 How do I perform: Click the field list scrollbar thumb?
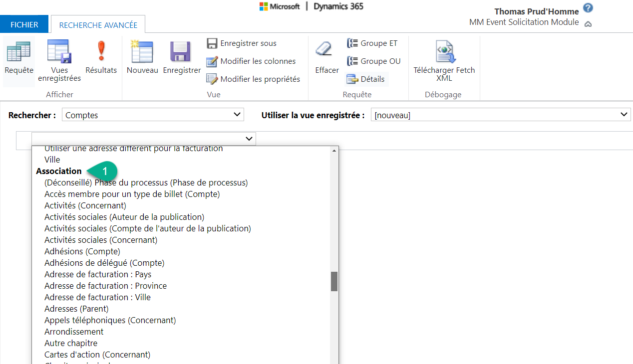click(x=334, y=282)
